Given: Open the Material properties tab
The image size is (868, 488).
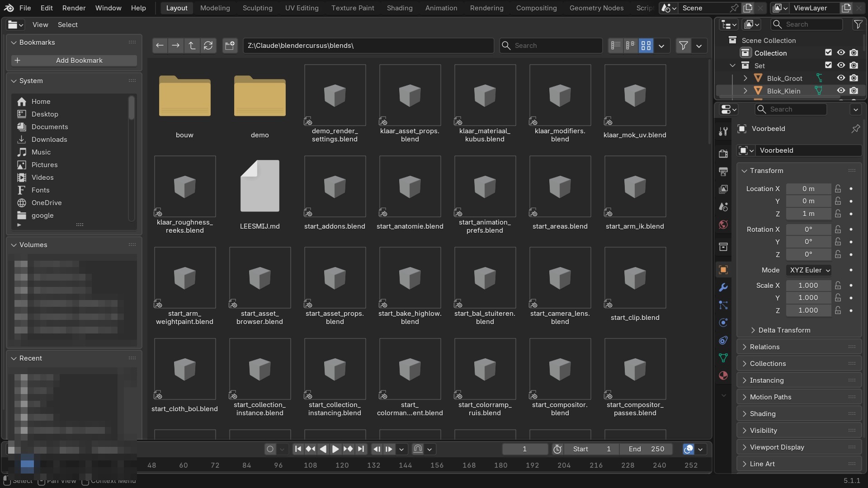Looking at the screenshot, I should click(x=723, y=375).
